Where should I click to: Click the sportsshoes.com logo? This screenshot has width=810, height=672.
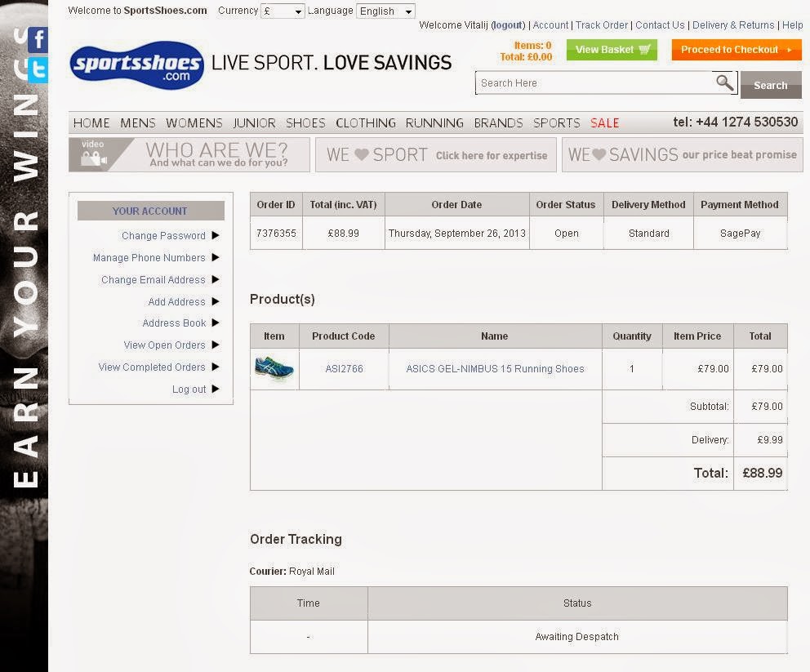(136, 65)
